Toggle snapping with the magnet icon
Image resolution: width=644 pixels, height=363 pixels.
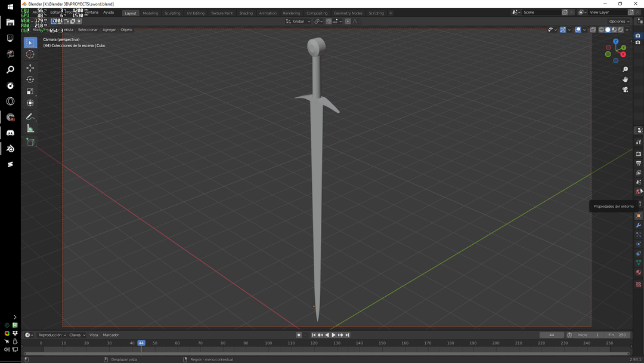329,21
